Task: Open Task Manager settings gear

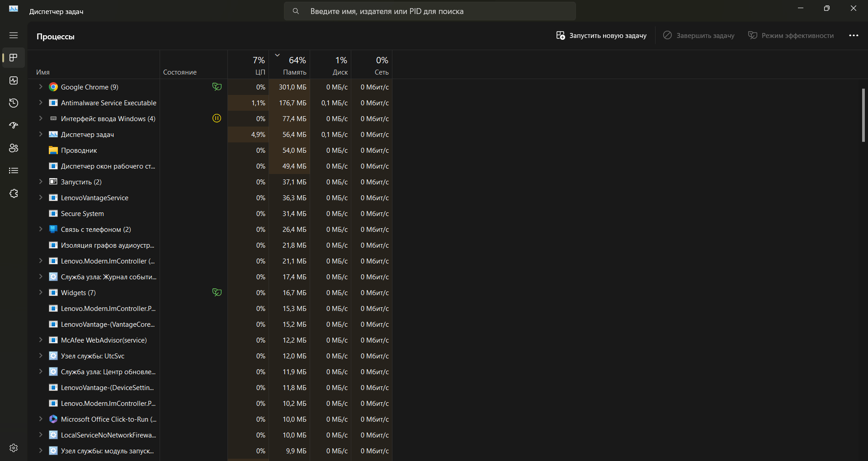Action: [14, 447]
